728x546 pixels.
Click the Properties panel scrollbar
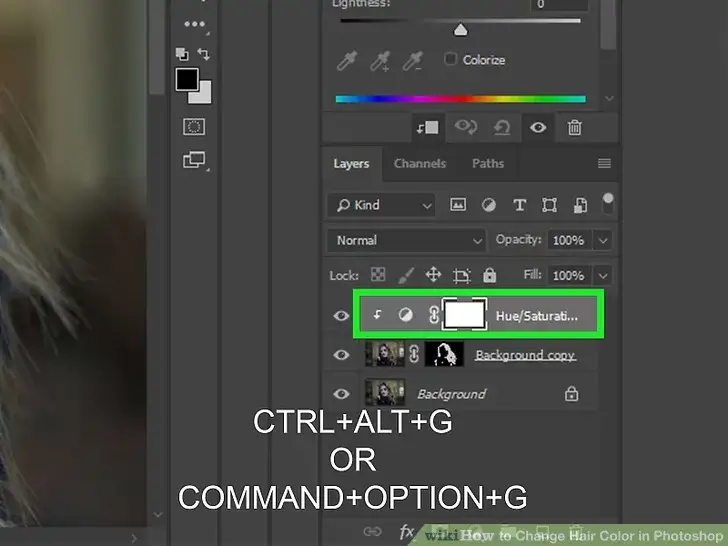pos(608,24)
